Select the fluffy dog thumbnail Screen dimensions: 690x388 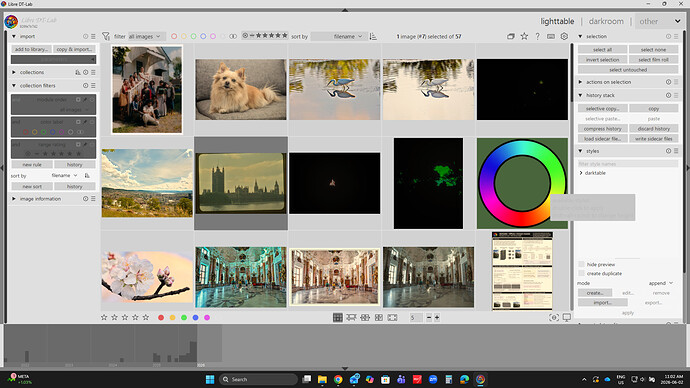(x=241, y=89)
